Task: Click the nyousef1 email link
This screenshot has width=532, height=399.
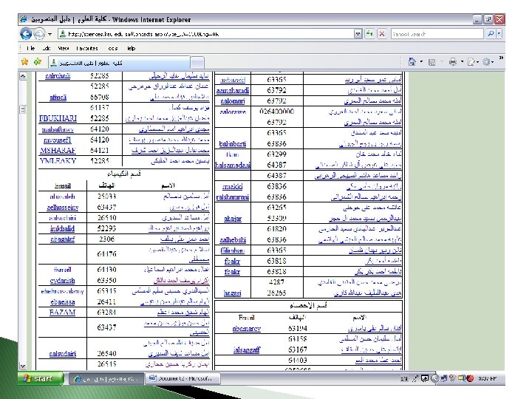Action: point(58,140)
